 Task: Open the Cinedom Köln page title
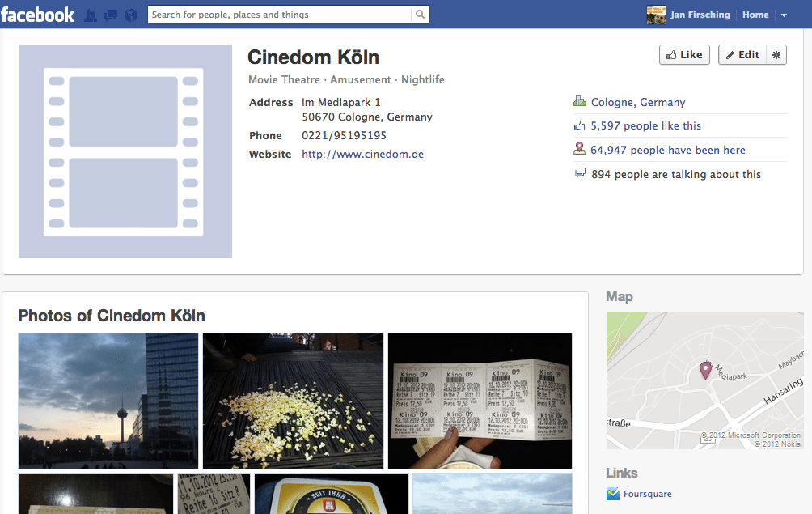click(x=313, y=57)
